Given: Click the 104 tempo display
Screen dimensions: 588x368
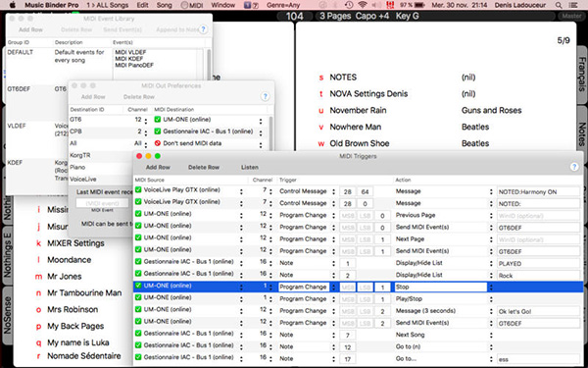Looking at the screenshot, I should pos(294,16).
